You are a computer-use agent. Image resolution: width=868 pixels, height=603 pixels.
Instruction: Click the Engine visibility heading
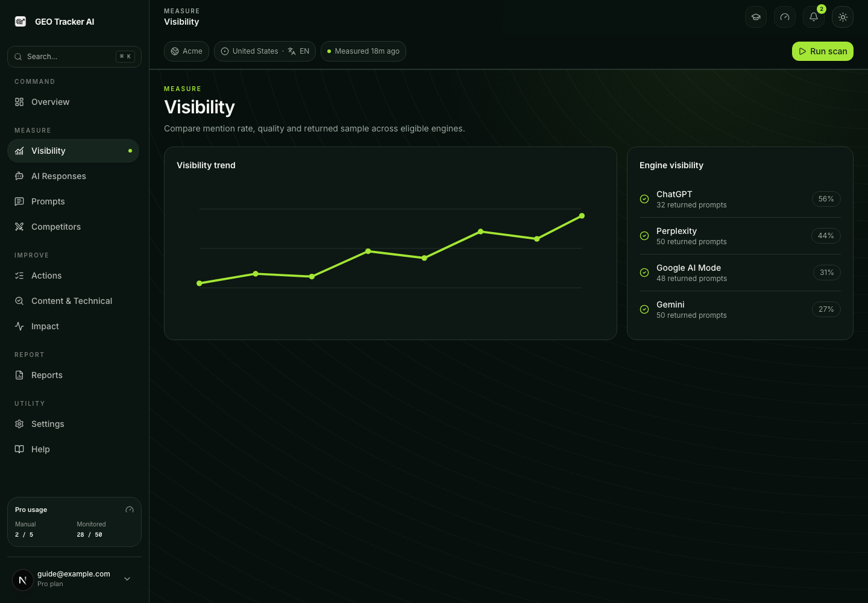click(x=671, y=165)
